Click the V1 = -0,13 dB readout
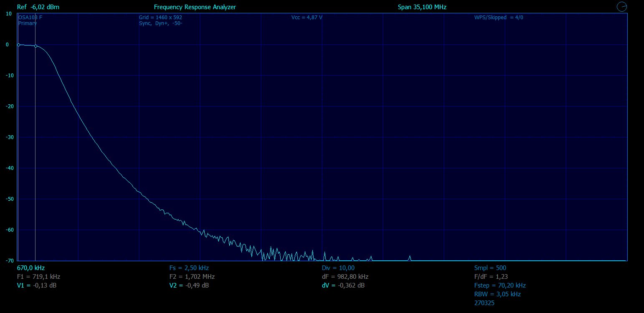 coord(37,285)
